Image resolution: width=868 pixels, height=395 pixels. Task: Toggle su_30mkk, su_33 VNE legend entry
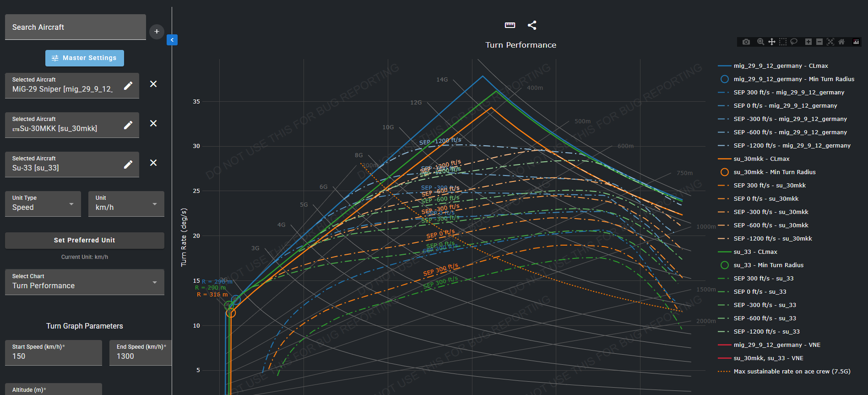click(761, 358)
